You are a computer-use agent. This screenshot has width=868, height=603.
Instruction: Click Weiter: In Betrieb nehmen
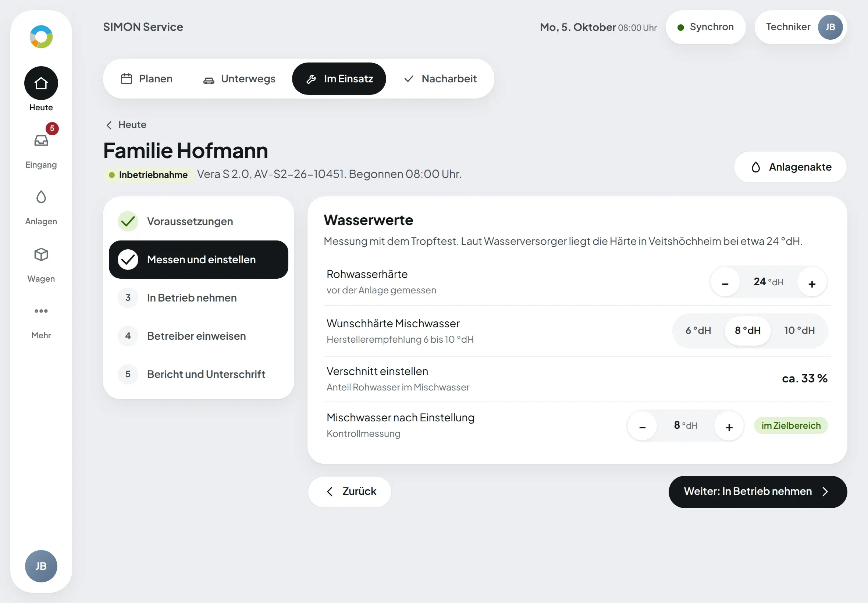coord(758,492)
